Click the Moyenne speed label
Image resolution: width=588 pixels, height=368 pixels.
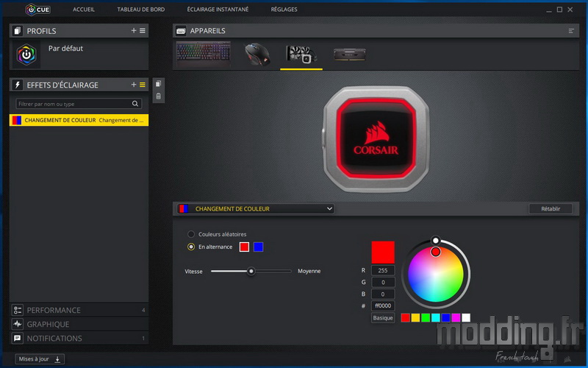pyautogui.click(x=309, y=271)
